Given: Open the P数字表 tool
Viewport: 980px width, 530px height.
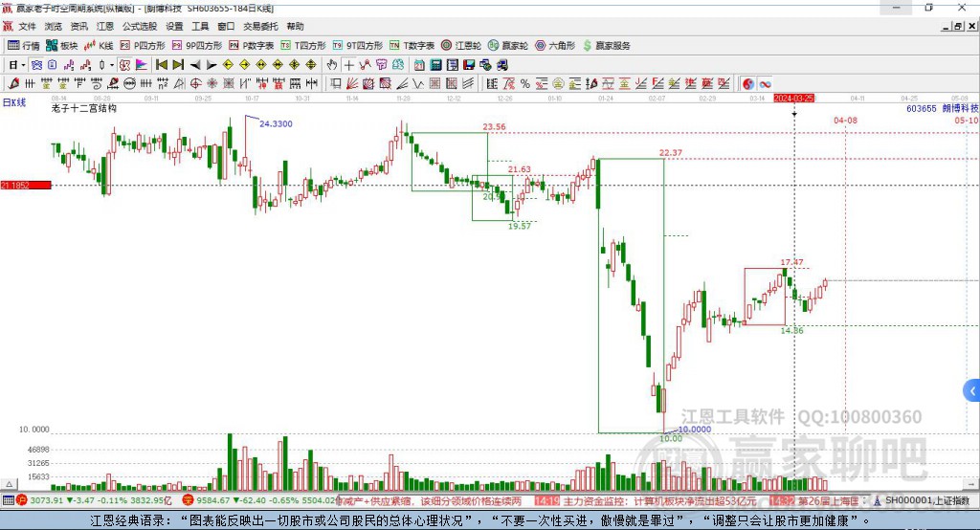Looking at the screenshot, I should tap(252, 46).
